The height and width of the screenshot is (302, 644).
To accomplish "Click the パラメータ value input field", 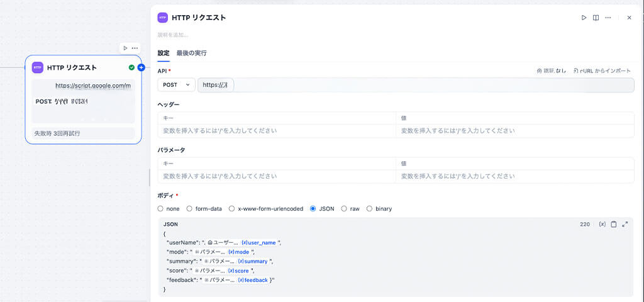I will coord(515,176).
